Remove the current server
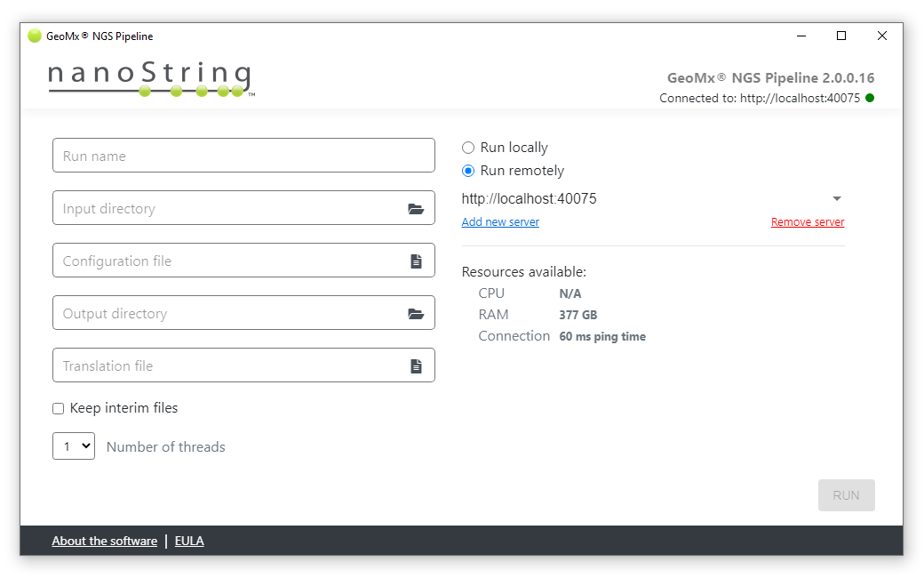 pyautogui.click(x=807, y=221)
